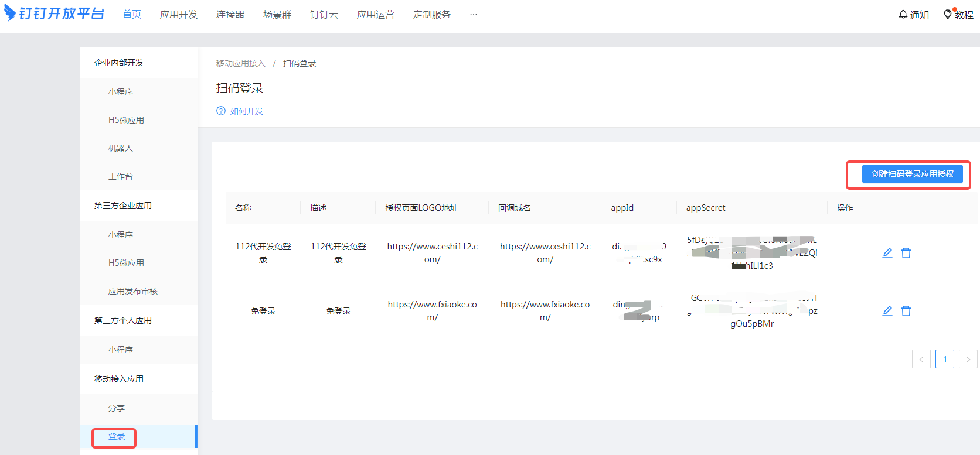Click fxiaoke LOGO address cell
980x455 pixels.
tap(433, 311)
